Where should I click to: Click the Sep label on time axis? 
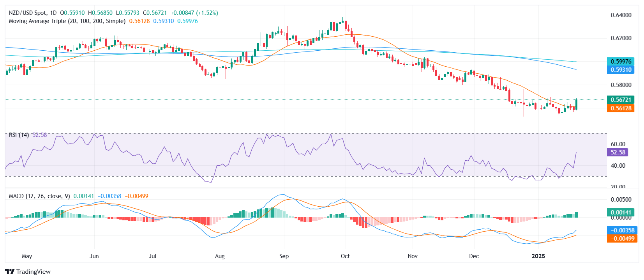click(x=284, y=256)
